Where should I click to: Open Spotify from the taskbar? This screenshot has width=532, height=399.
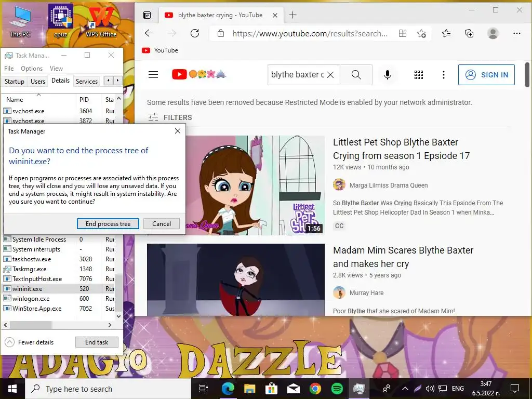coord(337,389)
